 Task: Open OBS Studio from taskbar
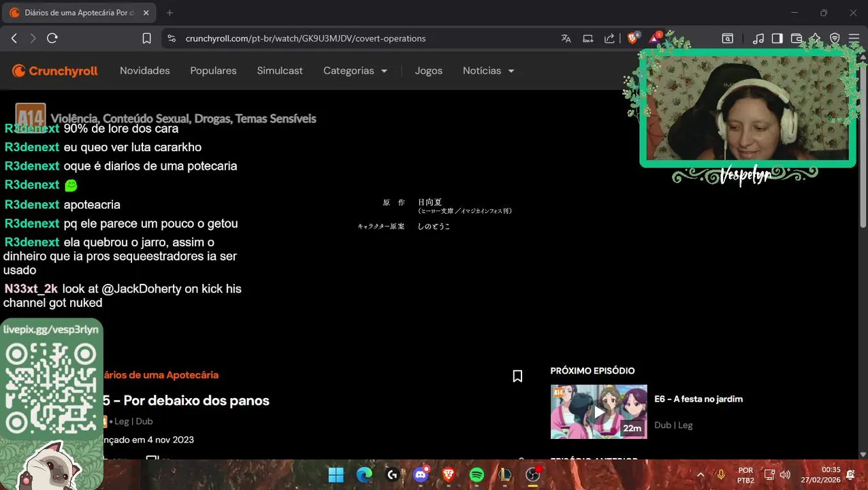(x=533, y=475)
